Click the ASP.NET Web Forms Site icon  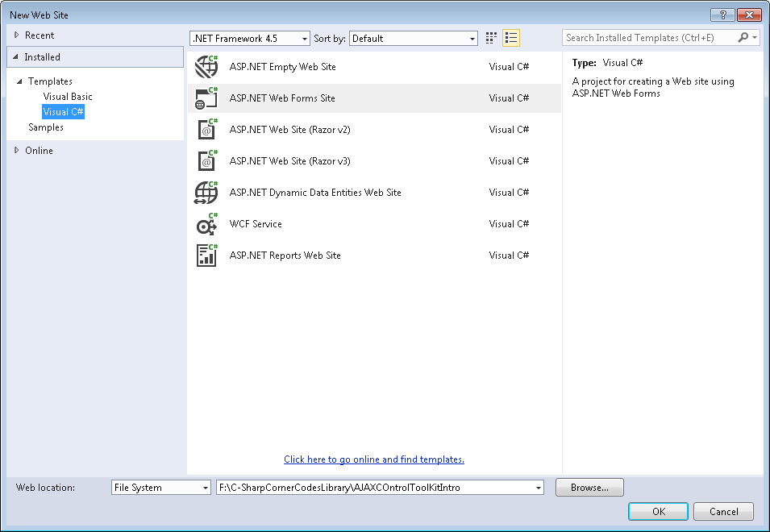point(206,98)
